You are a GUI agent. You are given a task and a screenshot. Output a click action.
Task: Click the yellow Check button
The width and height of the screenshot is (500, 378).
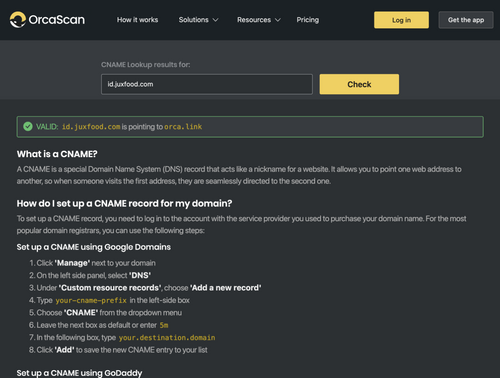tap(359, 84)
